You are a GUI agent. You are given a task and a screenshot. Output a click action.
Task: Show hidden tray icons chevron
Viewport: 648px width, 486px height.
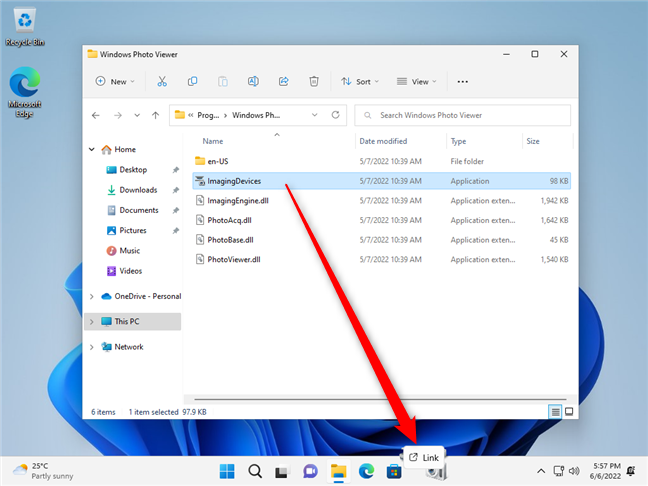click(541, 471)
